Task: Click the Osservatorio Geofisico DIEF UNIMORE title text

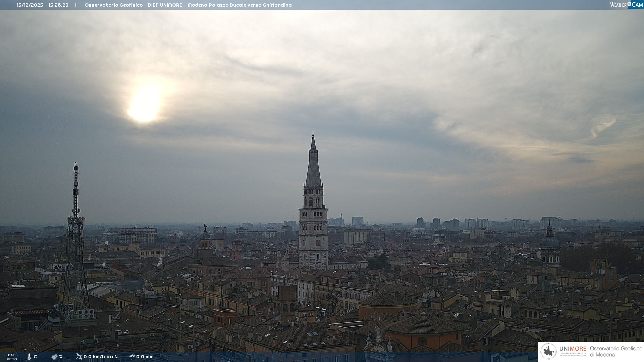Action: (x=188, y=5)
